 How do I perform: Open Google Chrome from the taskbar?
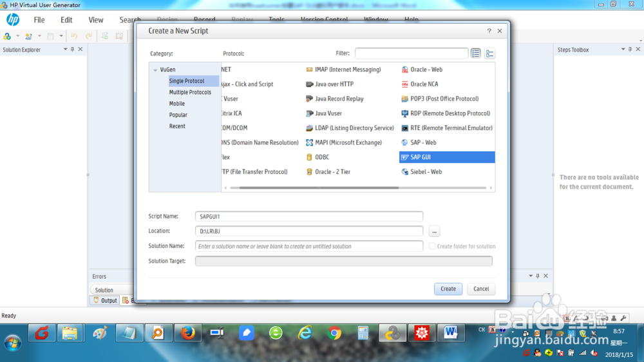334,333
